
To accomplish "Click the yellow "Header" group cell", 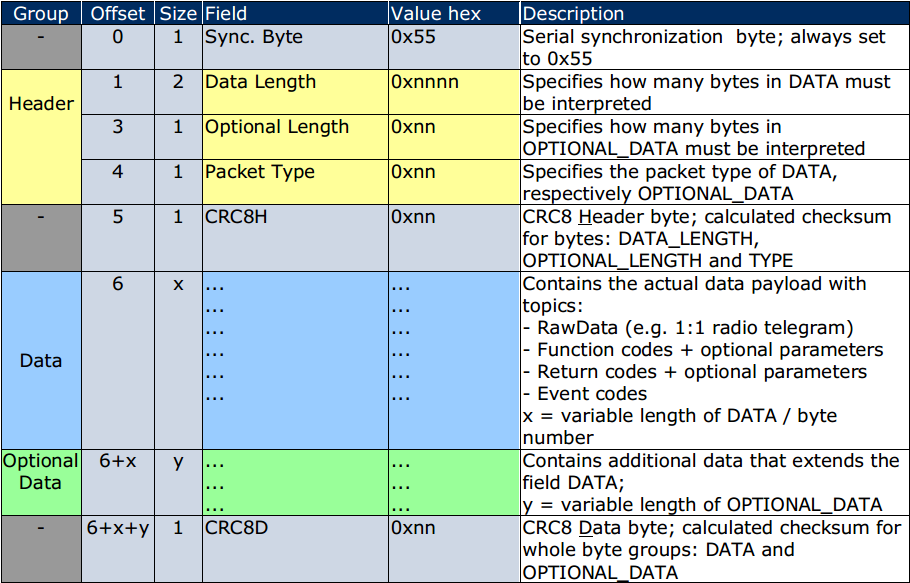I will coord(41,104).
